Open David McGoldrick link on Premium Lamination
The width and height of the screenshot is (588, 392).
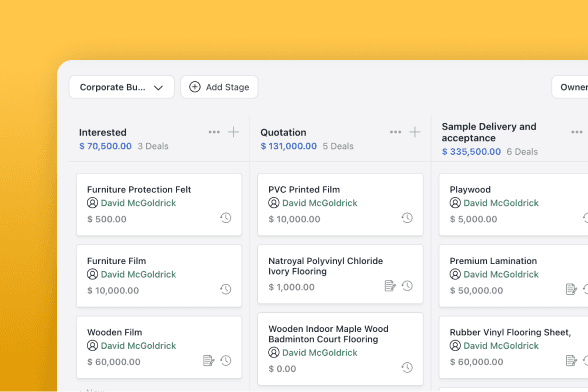501,274
